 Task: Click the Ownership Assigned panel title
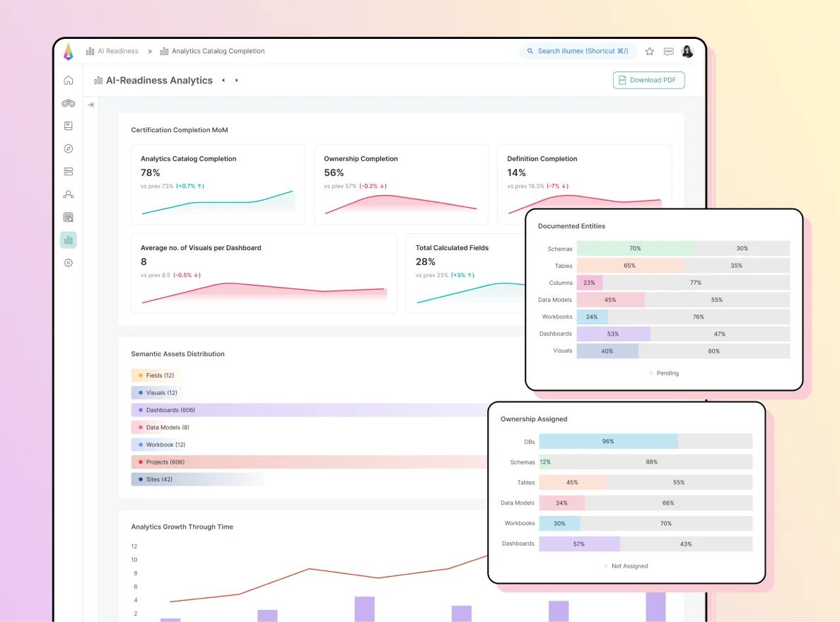coord(534,419)
